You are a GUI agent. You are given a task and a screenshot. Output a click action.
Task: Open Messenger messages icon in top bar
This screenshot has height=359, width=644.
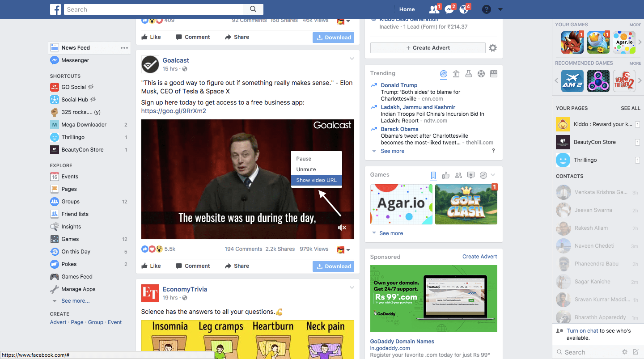(x=449, y=9)
